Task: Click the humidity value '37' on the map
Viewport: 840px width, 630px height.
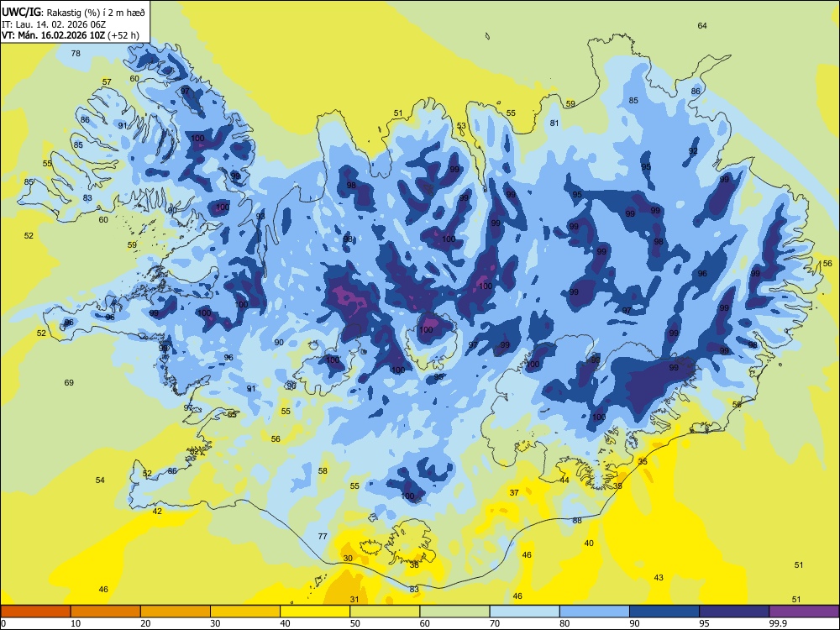Action: 514,492
